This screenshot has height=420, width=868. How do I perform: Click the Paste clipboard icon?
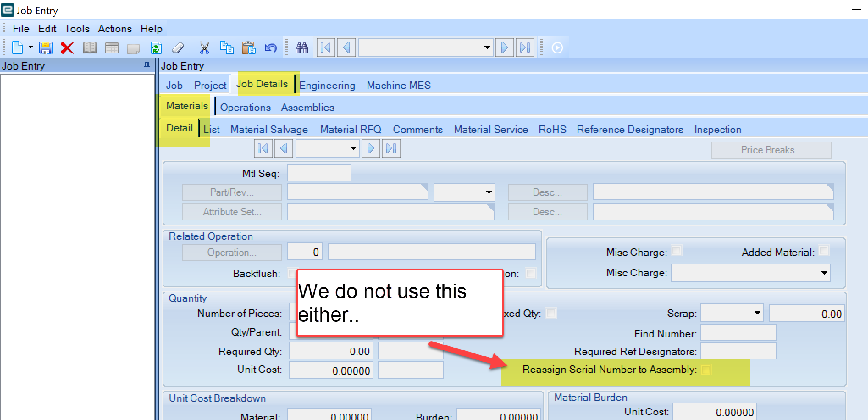249,47
